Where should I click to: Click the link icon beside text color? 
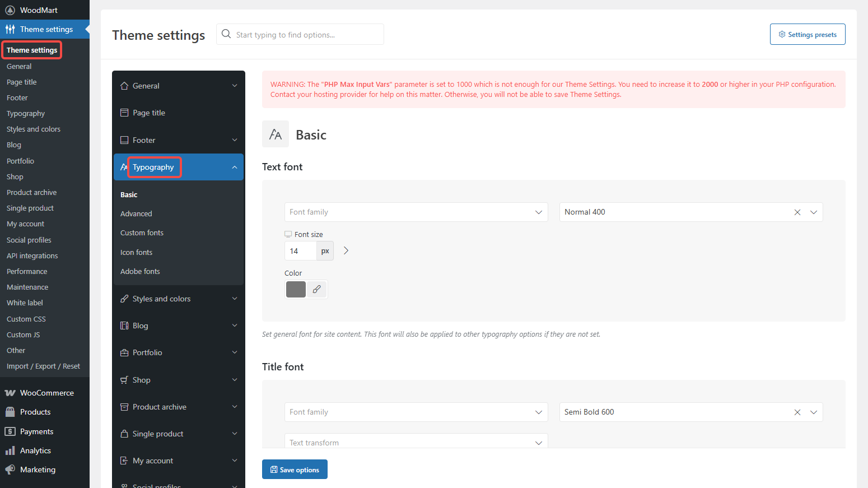pos(316,290)
